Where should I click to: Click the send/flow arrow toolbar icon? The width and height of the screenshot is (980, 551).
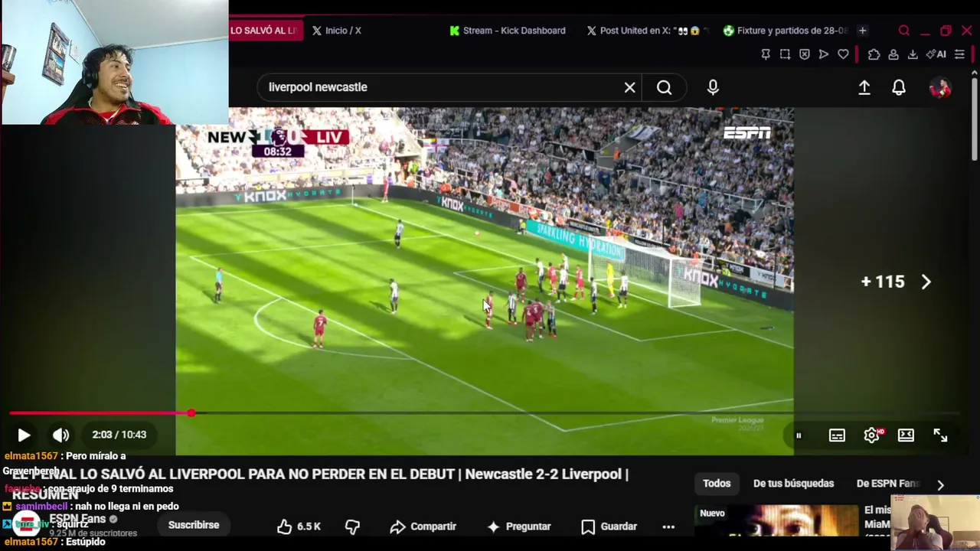pos(824,54)
